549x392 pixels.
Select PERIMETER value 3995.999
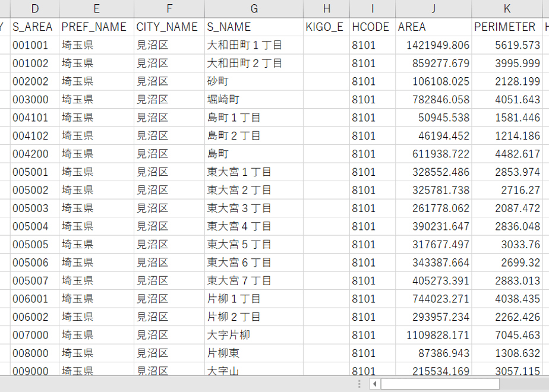pyautogui.click(x=507, y=64)
